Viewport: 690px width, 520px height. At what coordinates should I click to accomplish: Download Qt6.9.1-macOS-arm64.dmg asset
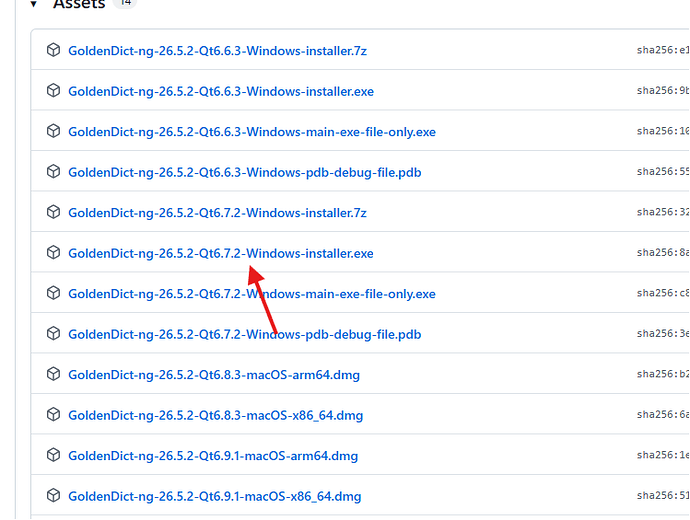pyautogui.click(x=213, y=456)
